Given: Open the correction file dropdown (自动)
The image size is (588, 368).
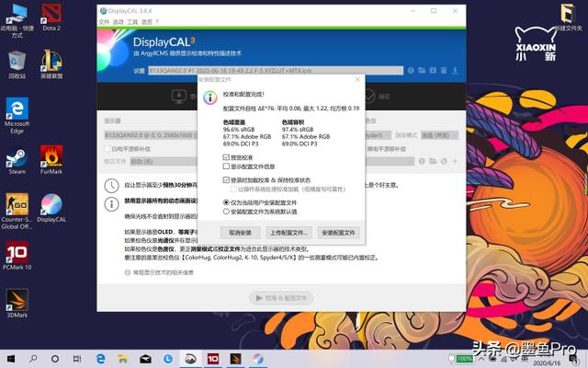Looking at the screenshot, I should click(x=164, y=162).
